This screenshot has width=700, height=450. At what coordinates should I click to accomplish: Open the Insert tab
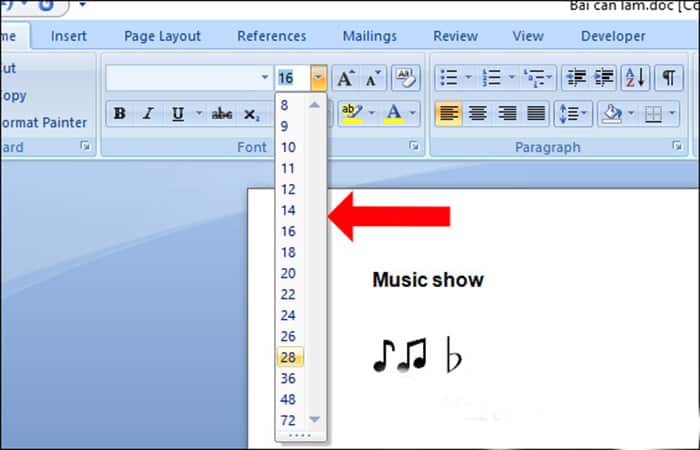(x=69, y=36)
